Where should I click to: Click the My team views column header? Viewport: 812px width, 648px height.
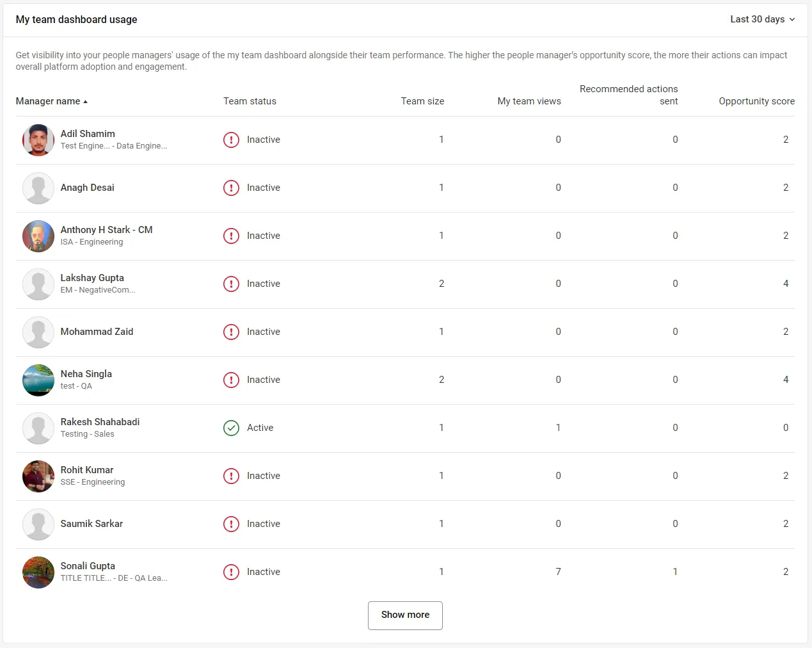coord(529,101)
